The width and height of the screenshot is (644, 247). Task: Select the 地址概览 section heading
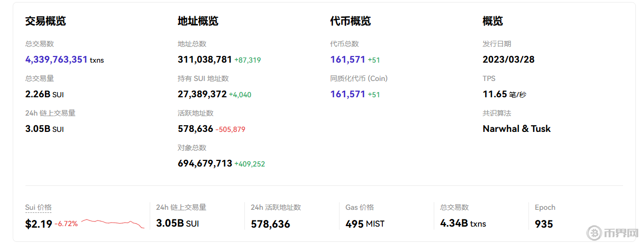point(198,21)
